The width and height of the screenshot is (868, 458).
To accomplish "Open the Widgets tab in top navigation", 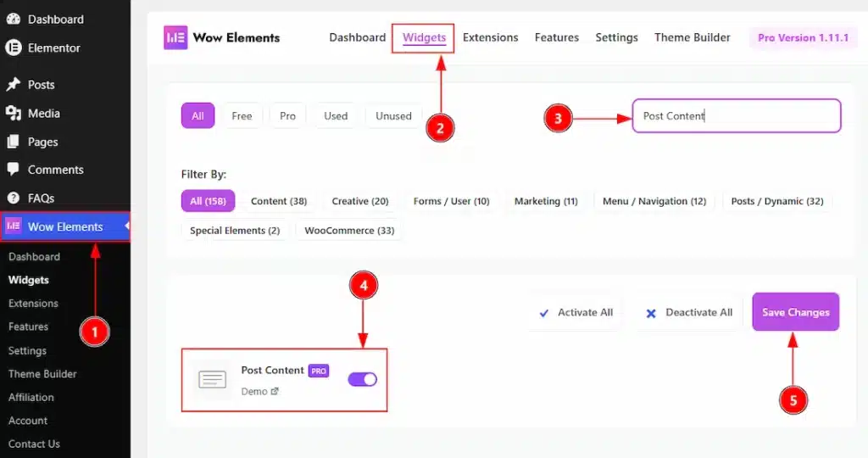I will 424,37.
